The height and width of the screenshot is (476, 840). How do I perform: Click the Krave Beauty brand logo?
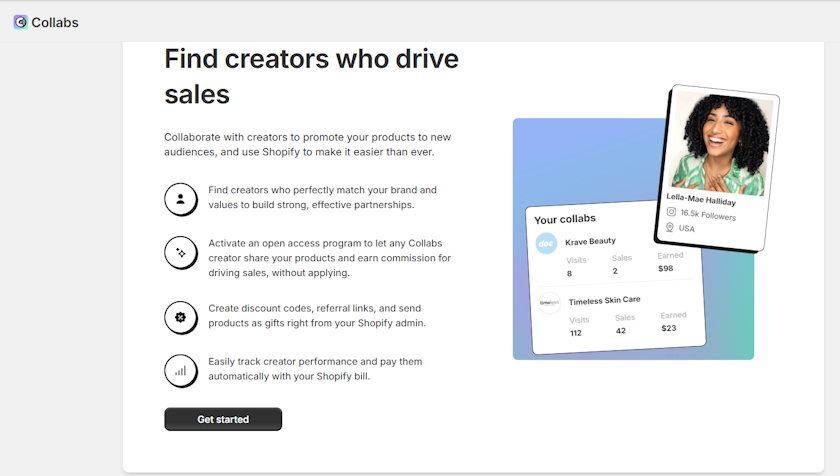coord(546,244)
